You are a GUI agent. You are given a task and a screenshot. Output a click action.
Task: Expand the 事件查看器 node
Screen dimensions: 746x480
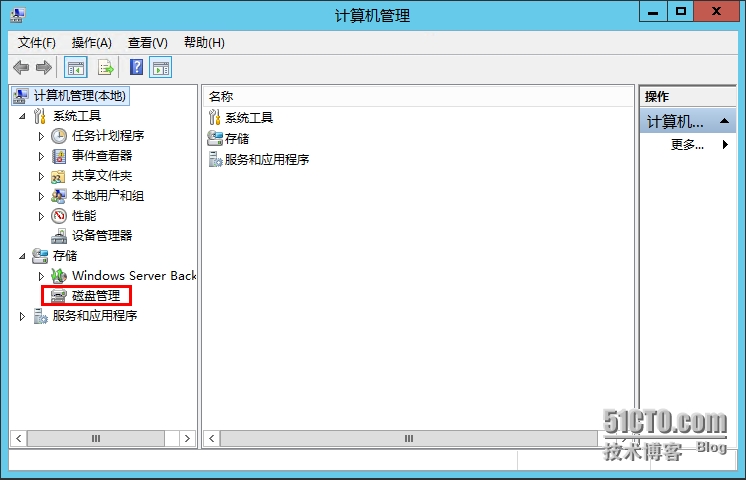tap(41, 156)
